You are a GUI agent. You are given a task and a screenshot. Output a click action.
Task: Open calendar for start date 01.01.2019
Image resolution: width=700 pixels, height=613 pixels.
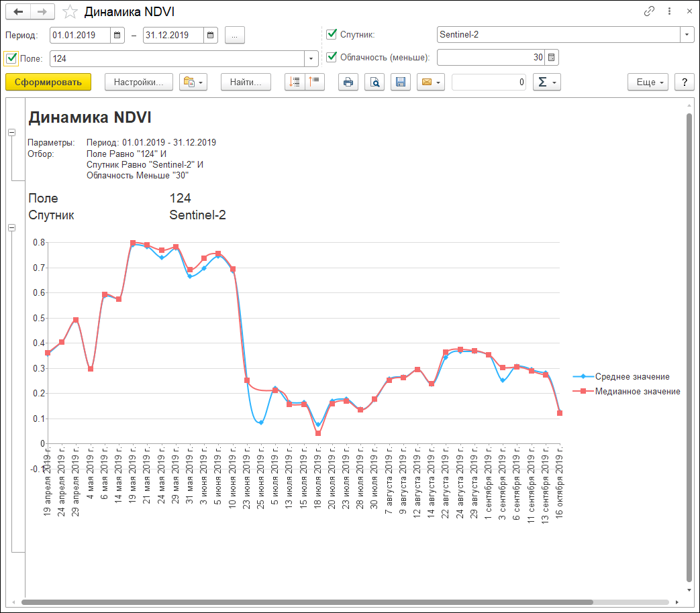[x=117, y=35]
